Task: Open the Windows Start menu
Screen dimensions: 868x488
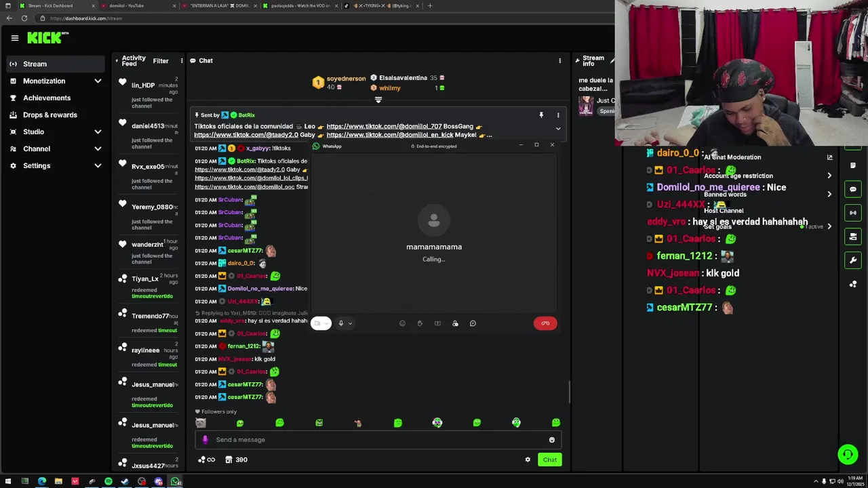Action: pyautogui.click(x=8, y=482)
